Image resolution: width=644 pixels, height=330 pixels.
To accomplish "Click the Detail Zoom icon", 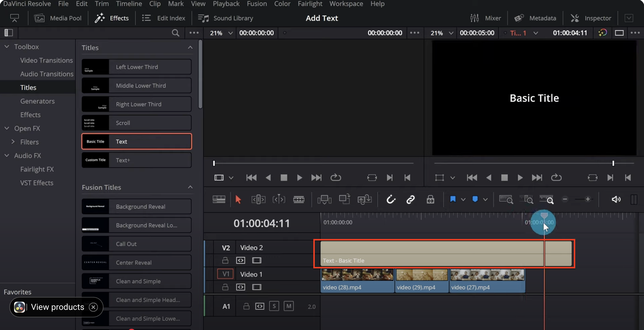I will (x=526, y=199).
